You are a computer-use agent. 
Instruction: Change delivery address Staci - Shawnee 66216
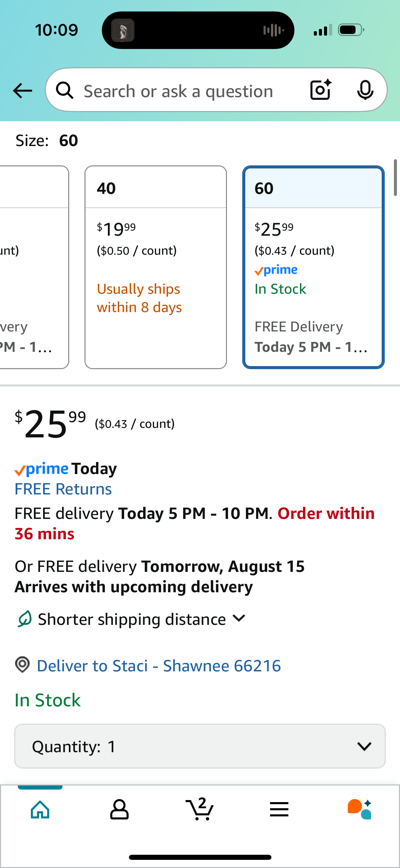[159, 666]
